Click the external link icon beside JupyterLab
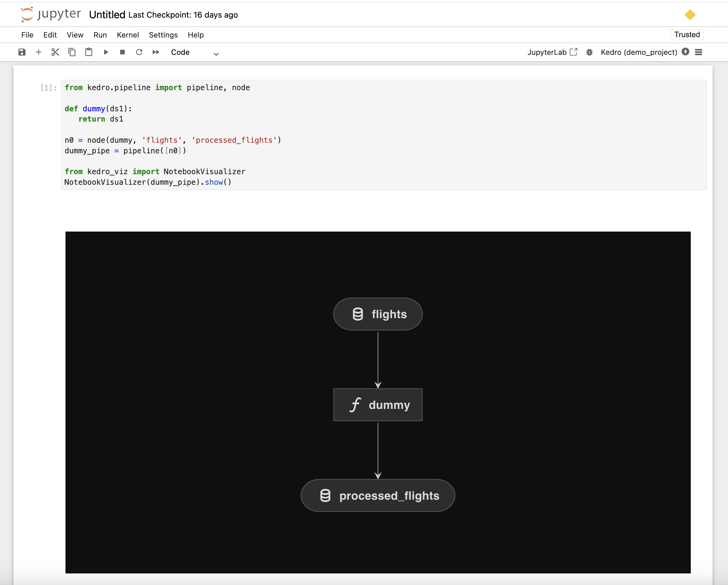This screenshot has height=585, width=728. click(573, 52)
